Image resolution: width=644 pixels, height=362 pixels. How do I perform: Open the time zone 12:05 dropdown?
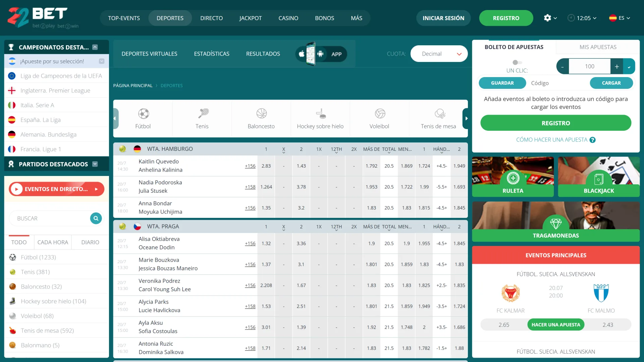(x=582, y=18)
